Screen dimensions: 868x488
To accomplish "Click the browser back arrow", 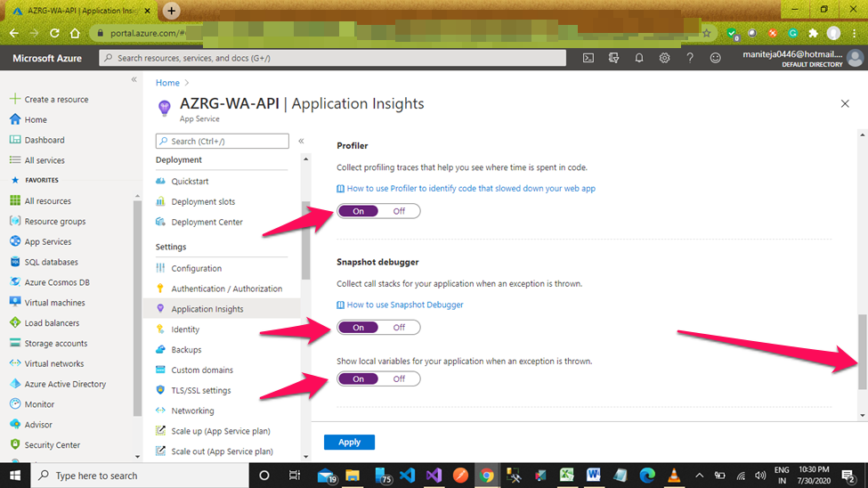I will click(x=14, y=33).
